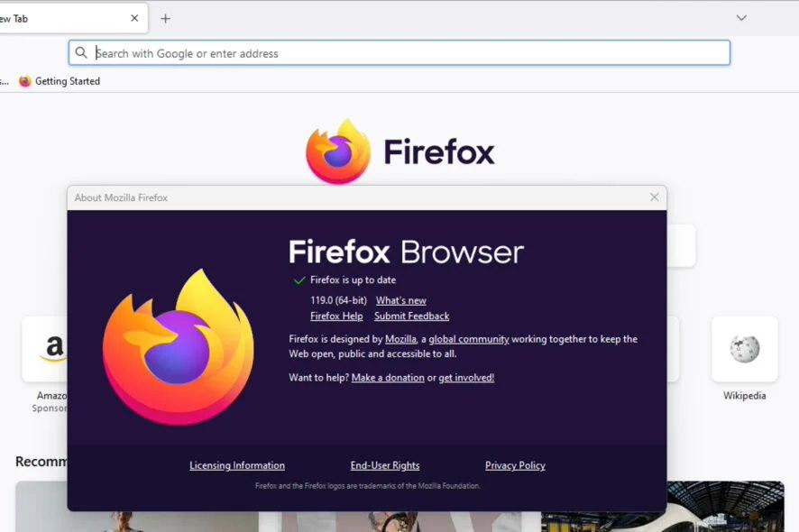
Task: Click the Firefox icon beside Getting Started
Action: tap(25, 81)
